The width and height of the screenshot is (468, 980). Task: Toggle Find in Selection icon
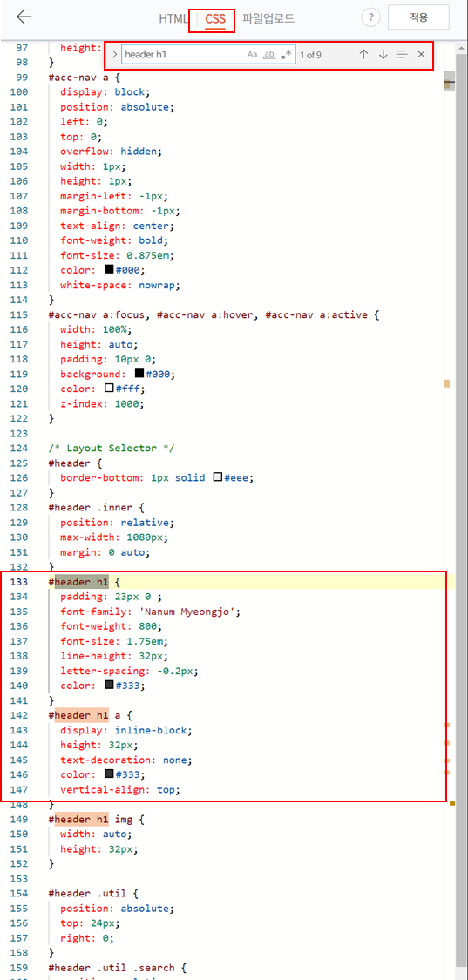point(402,54)
